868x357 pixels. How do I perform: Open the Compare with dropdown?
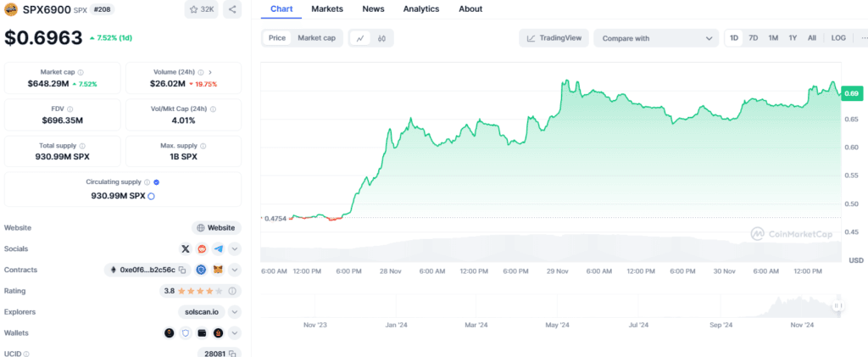tap(656, 38)
